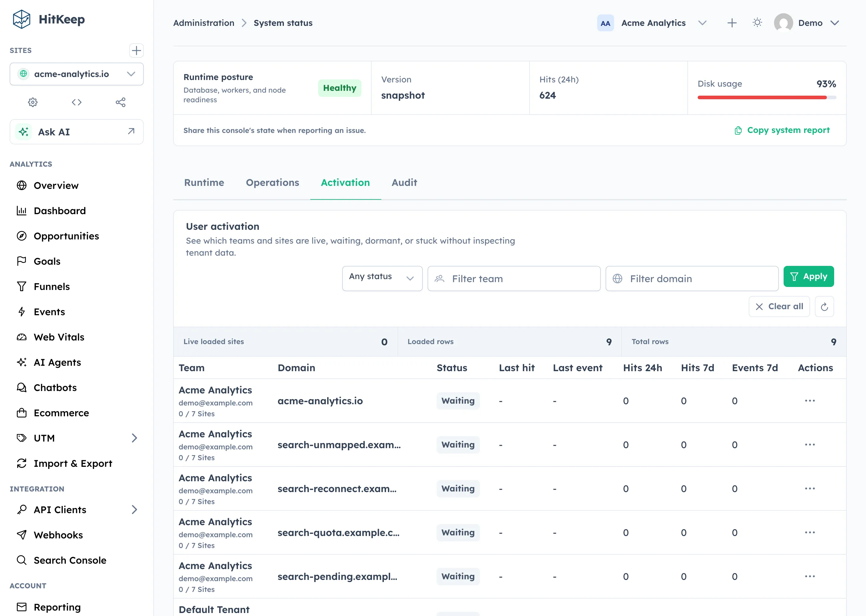Open the Funnels section
Image resolution: width=866 pixels, height=616 pixels.
click(x=51, y=286)
